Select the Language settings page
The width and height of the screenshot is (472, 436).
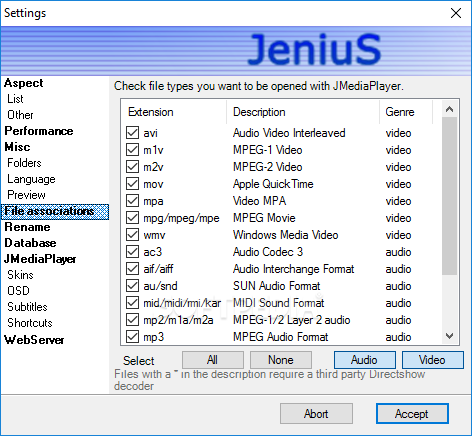[31, 179]
